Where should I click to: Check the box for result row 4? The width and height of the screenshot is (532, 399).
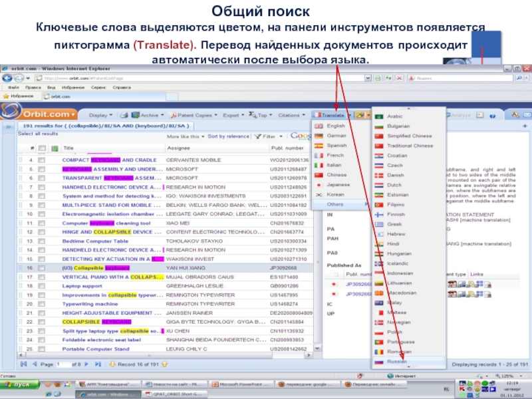point(42,160)
